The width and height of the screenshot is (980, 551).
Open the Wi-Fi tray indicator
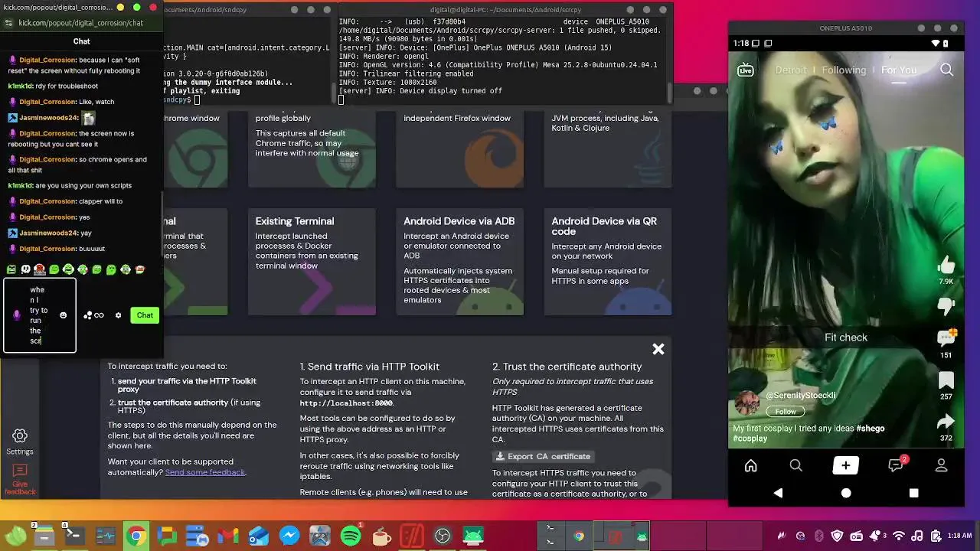899,536
